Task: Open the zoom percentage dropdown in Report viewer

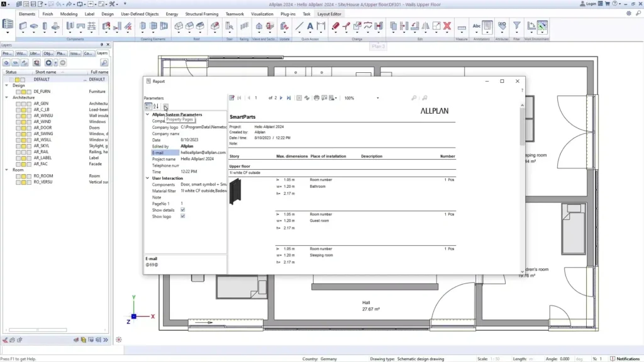Action: [377, 98]
